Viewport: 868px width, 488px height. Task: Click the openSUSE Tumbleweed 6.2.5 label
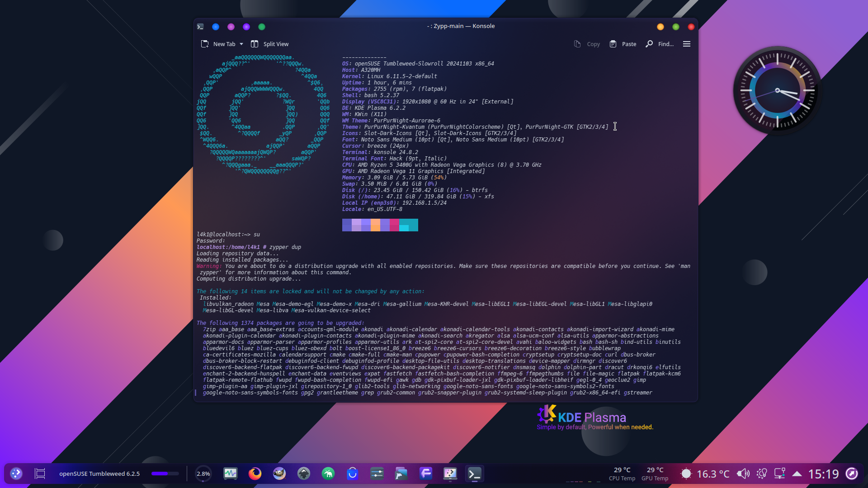click(99, 474)
